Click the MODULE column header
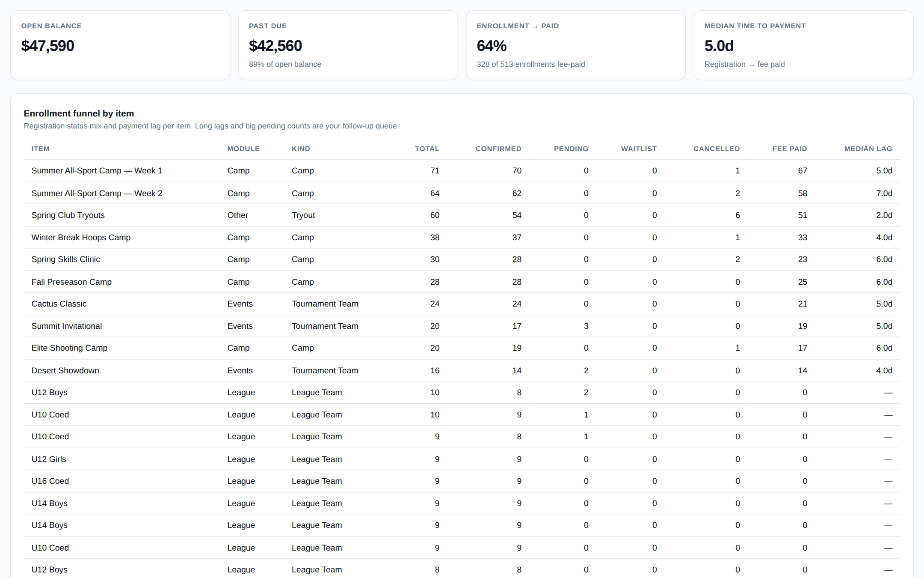The width and height of the screenshot is (924, 578). coord(243,149)
